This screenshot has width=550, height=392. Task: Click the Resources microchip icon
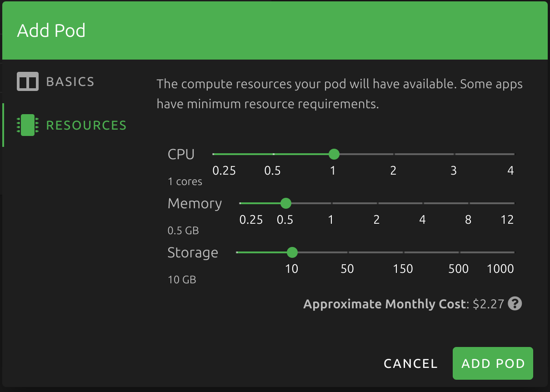pyautogui.click(x=27, y=125)
